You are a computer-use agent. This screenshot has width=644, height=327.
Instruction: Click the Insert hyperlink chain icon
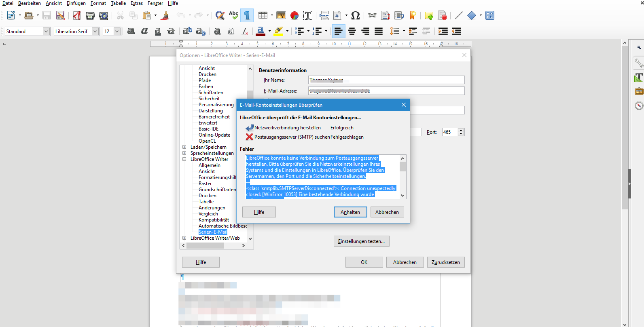372,15
